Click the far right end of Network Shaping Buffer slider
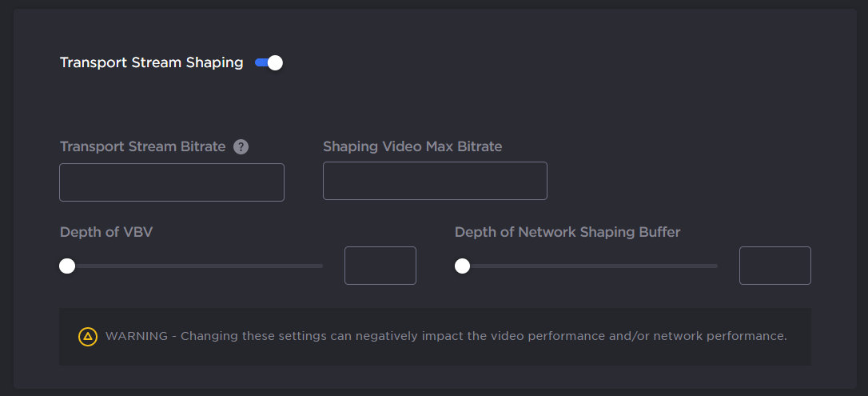 715,266
